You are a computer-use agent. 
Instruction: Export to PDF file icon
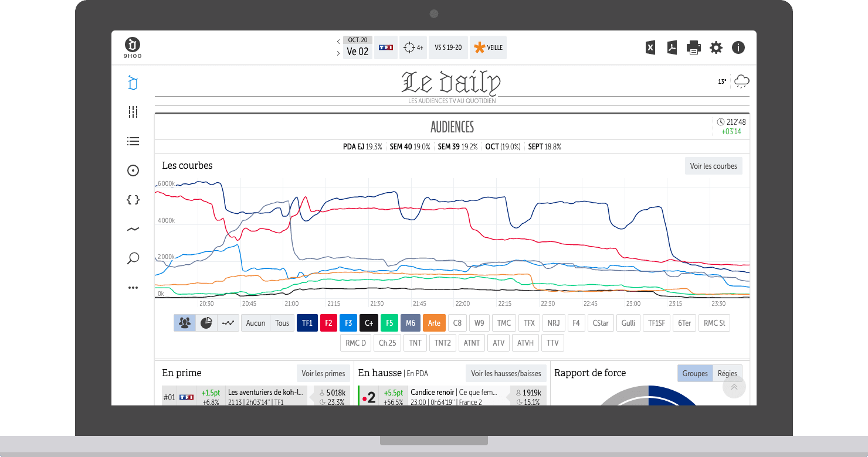[672, 48]
